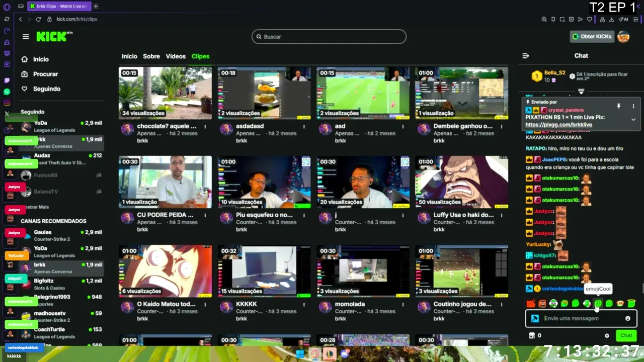This screenshot has width=644, height=362.
Task: Click the heart bookmark icon in the toolbar
Action: pos(590,19)
